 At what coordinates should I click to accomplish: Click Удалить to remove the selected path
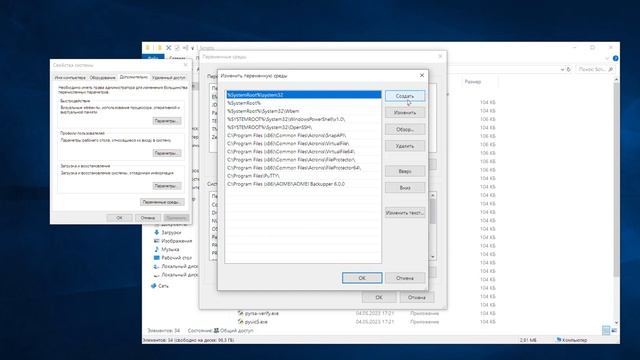coord(405,146)
